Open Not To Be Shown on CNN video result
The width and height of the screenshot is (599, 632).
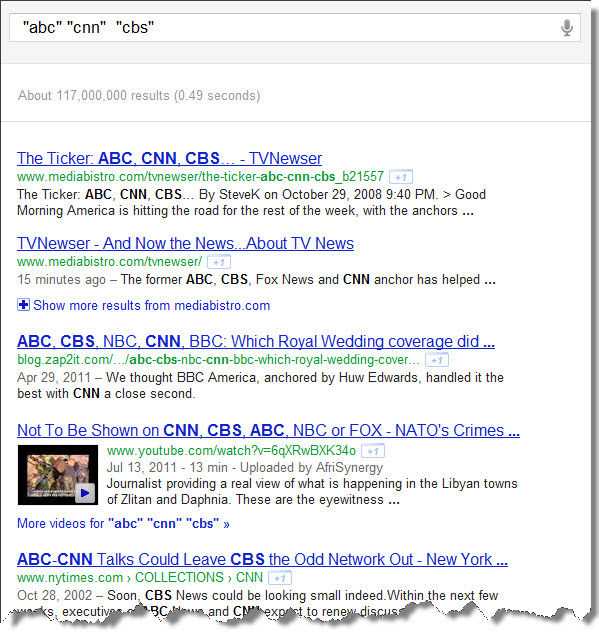(x=268, y=430)
